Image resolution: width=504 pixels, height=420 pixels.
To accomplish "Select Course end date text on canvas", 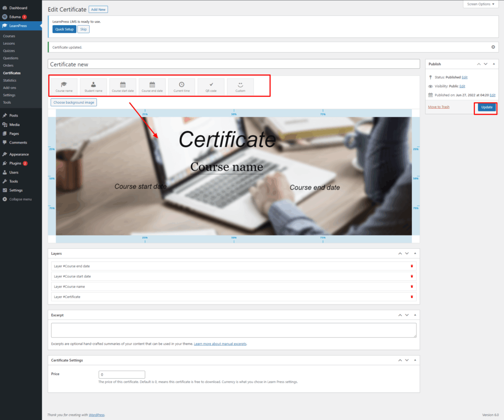I will click(x=315, y=187).
